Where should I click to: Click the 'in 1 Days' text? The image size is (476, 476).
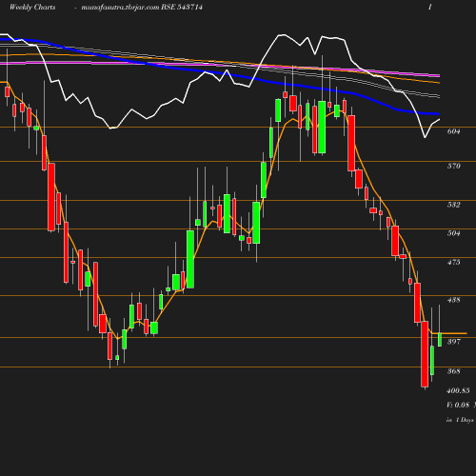tap(460, 420)
